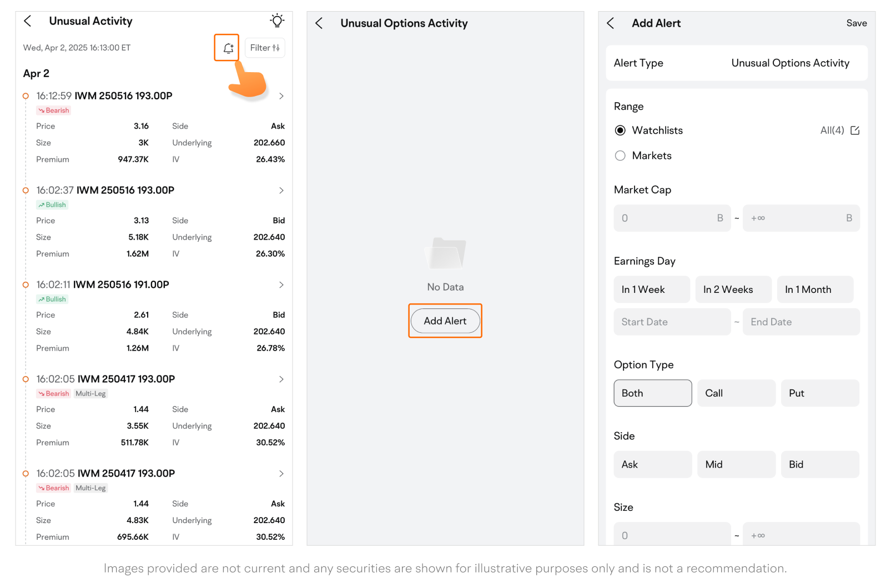
Task: Click the lightbulb icon in Unusual Activity
Action: [x=277, y=21]
